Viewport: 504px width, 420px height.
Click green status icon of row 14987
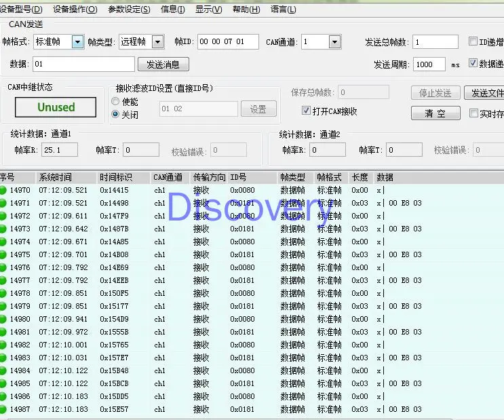3,409
